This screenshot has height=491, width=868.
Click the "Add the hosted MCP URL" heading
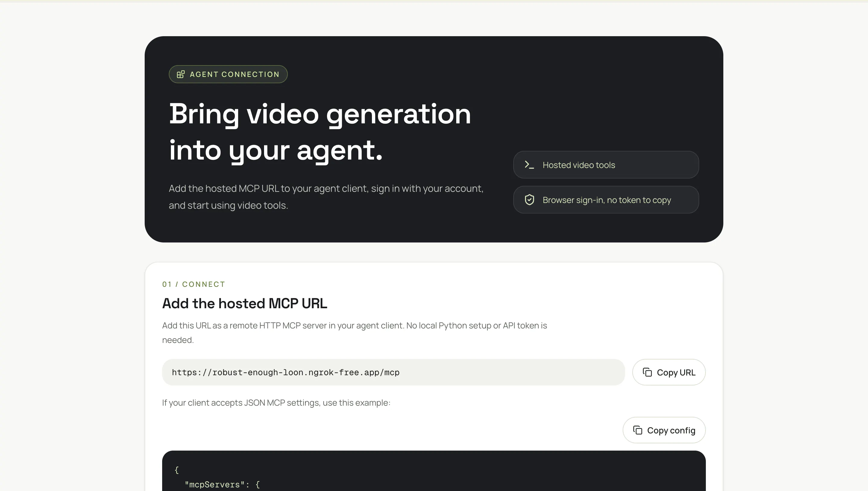(245, 303)
